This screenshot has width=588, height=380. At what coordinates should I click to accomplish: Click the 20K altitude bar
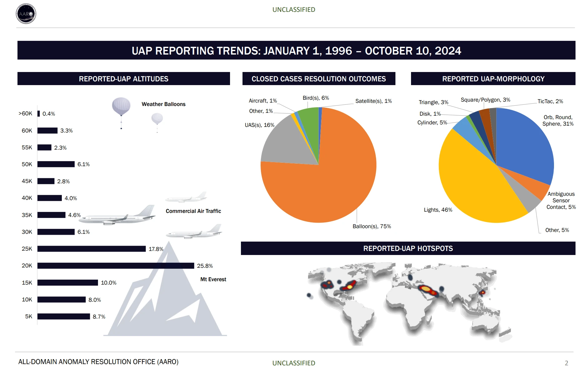point(116,266)
